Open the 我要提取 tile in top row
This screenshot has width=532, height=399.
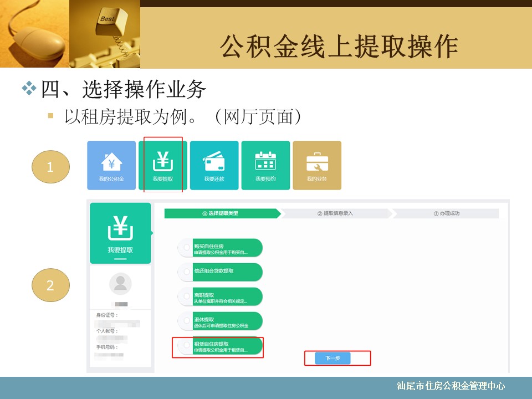pos(163,165)
